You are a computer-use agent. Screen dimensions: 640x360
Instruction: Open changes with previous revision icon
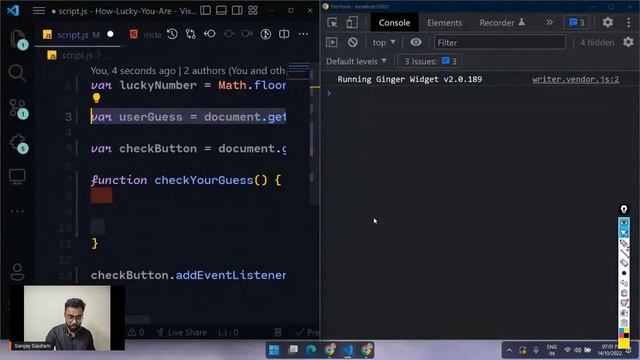(210, 34)
